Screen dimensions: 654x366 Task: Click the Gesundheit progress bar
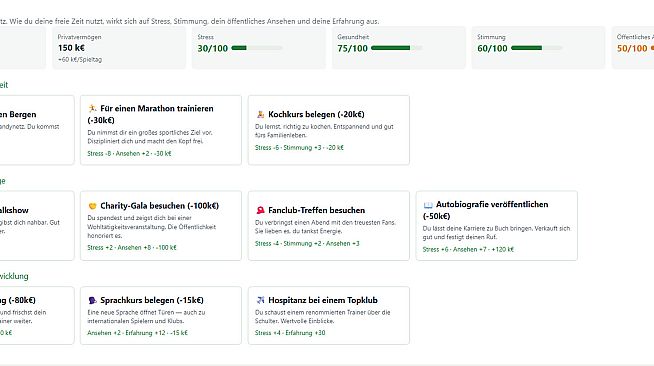point(396,48)
